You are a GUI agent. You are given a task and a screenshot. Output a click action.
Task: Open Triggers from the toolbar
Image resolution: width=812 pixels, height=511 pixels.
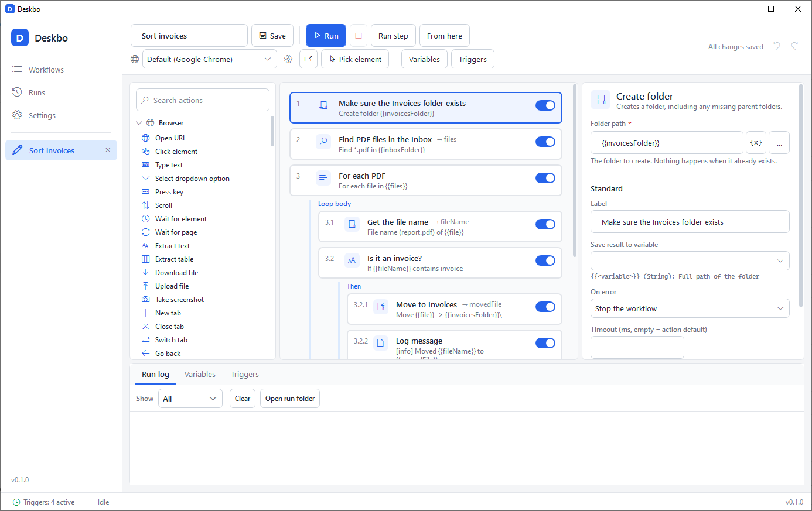pos(473,59)
